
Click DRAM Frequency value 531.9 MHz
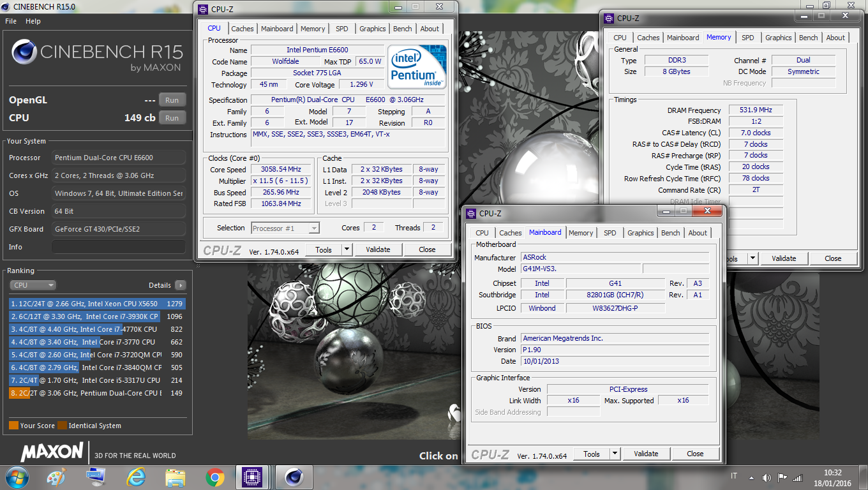755,110
